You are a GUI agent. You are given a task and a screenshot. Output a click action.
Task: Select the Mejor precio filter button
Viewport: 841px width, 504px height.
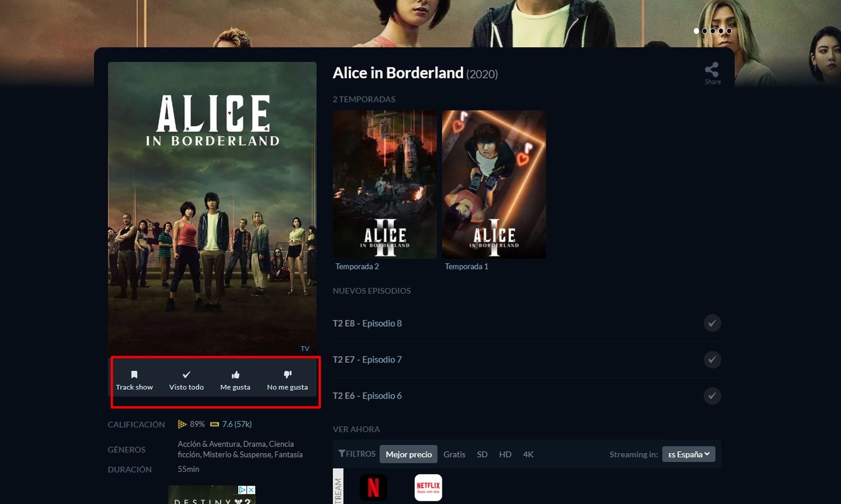(x=409, y=453)
